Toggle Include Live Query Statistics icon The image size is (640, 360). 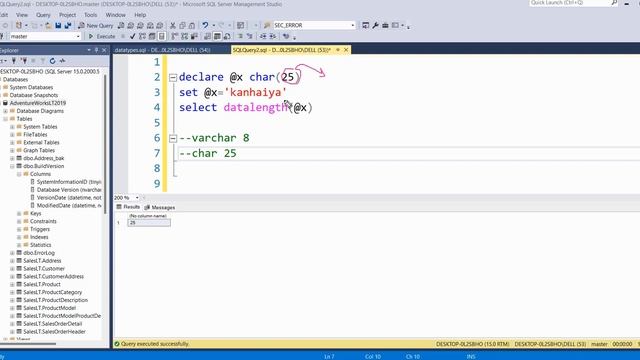(184, 36)
